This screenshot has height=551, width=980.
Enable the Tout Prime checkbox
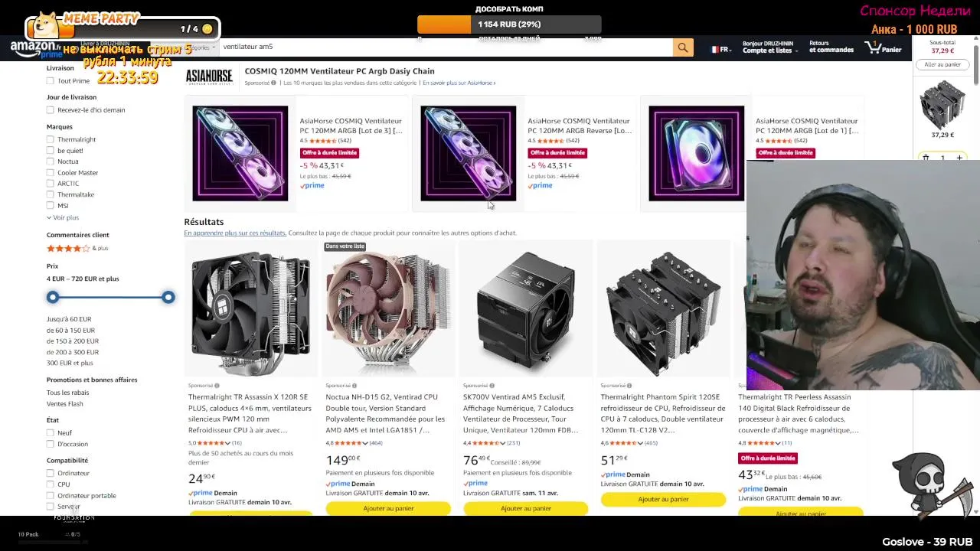click(51, 80)
